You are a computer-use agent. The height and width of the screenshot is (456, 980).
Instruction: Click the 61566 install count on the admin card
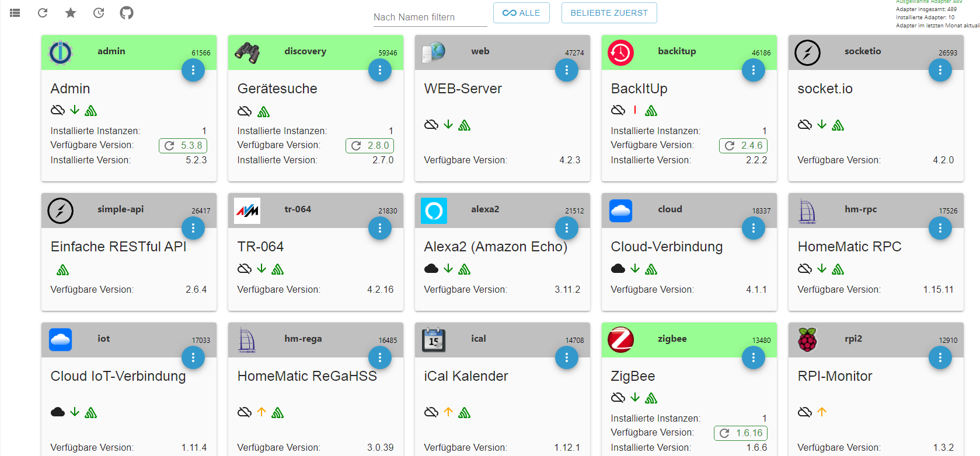point(201,53)
